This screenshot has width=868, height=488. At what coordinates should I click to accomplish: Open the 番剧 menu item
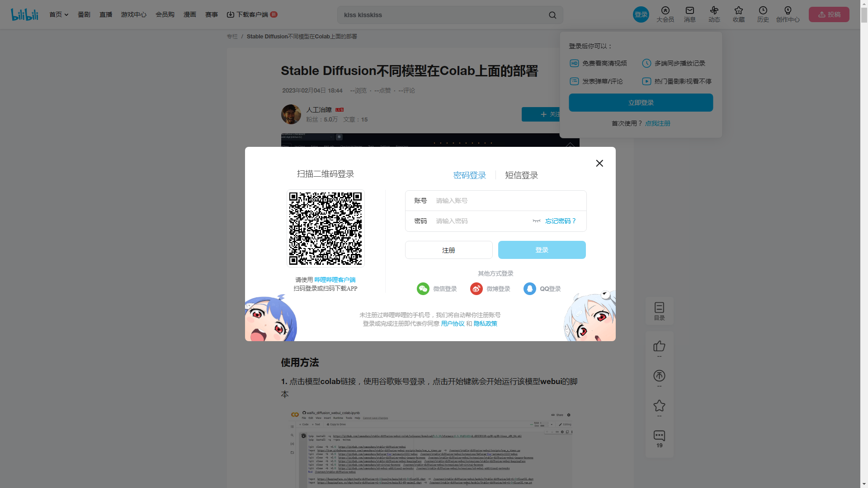[84, 15]
